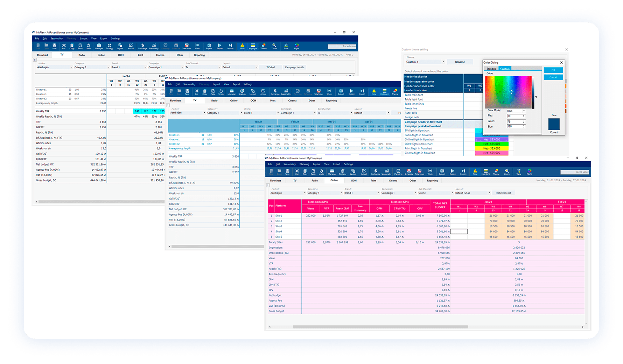Toggle Highlight icon in front Online window toolbar
The width and height of the screenshot is (623, 364).
click(486, 171)
